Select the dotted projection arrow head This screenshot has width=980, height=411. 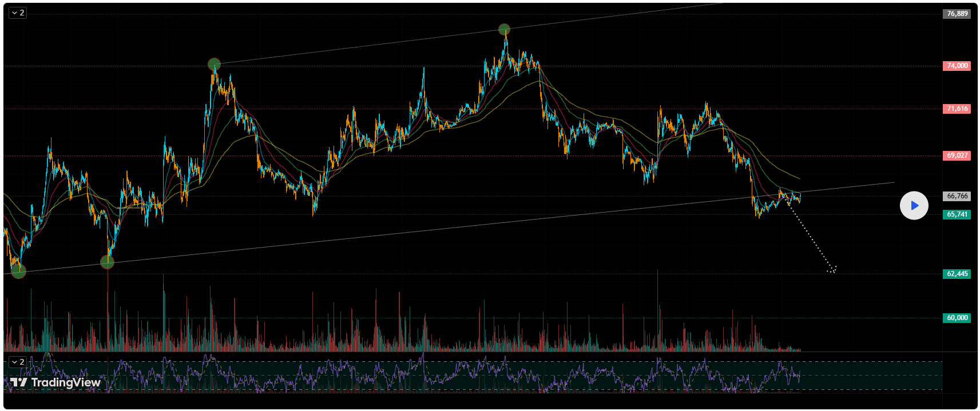832,269
